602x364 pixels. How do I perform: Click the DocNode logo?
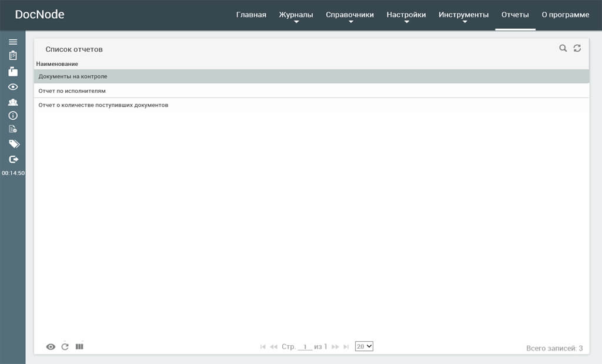tap(39, 15)
